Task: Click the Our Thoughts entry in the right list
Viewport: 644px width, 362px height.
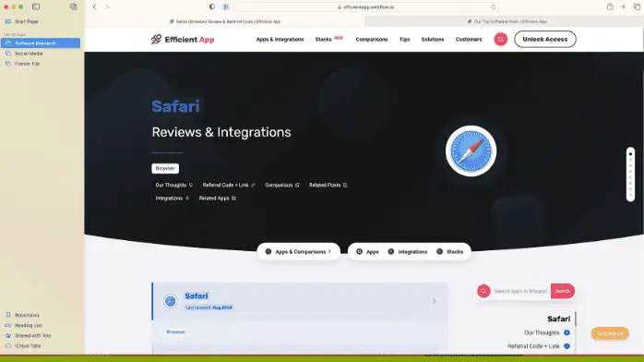Action: pos(542,332)
